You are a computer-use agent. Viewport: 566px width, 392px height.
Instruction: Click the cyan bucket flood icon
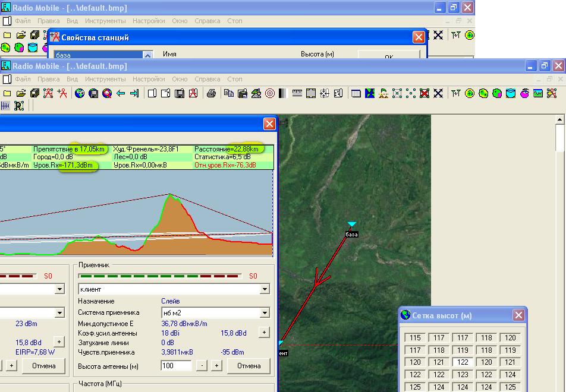pos(511,93)
